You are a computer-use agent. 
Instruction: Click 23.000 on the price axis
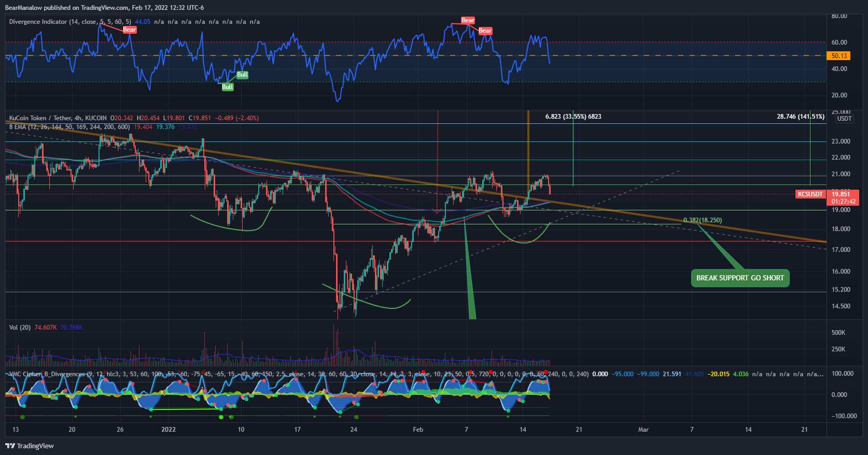841,141
